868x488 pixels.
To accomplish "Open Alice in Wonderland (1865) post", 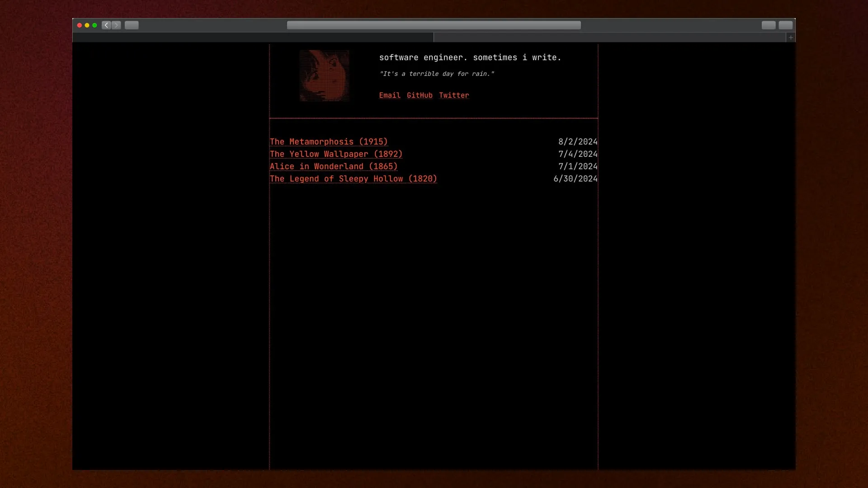I will click(x=333, y=166).
